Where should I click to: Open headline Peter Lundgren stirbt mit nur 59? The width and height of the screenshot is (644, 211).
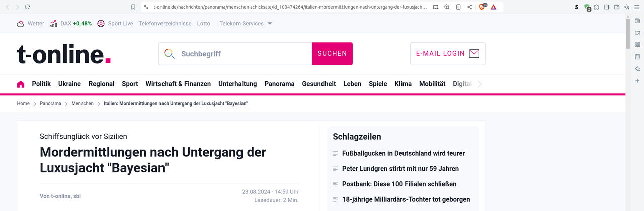click(x=400, y=169)
